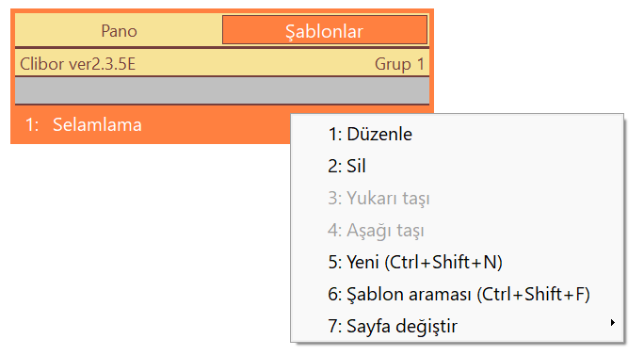Click the 1: index number of Selamlama
Viewport: 644px width, 355px height.
pyautogui.click(x=32, y=124)
